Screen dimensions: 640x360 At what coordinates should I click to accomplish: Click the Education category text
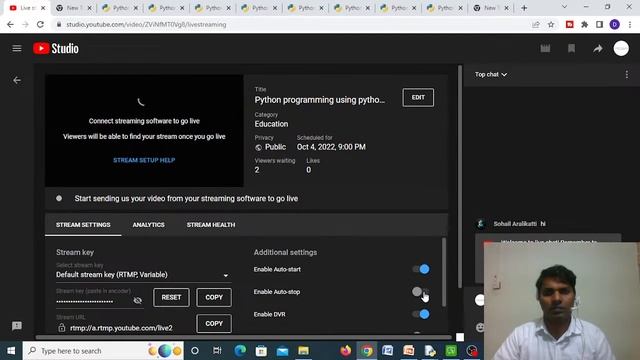point(271,124)
